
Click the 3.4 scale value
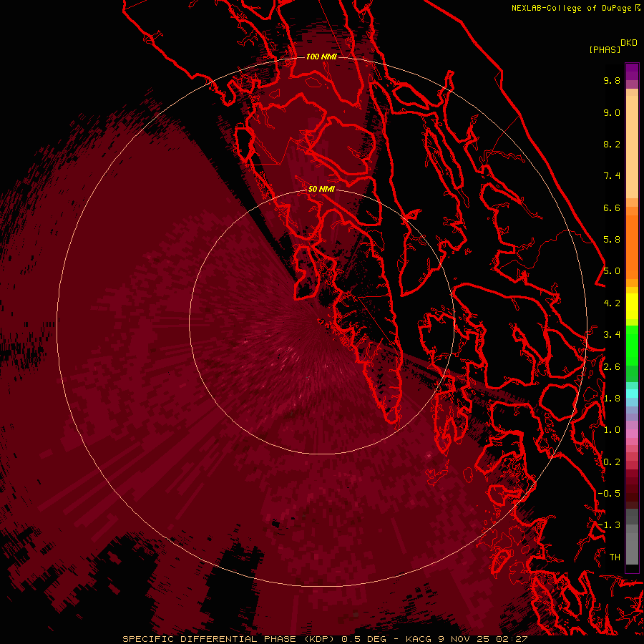(x=612, y=335)
